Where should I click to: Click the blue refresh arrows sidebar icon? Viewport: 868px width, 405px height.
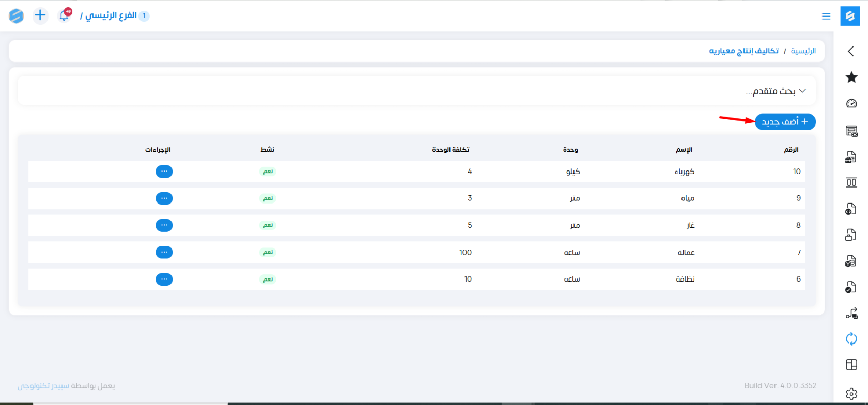point(851,339)
